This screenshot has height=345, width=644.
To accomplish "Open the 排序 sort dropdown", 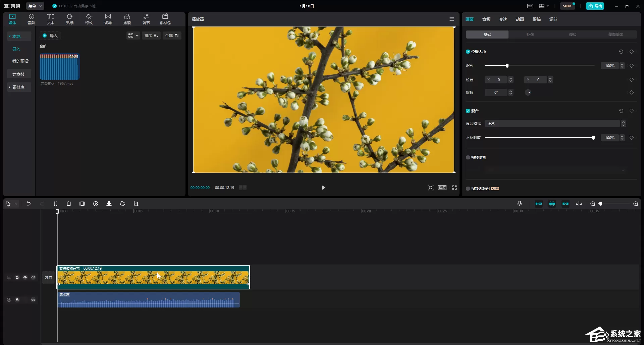I will (151, 36).
